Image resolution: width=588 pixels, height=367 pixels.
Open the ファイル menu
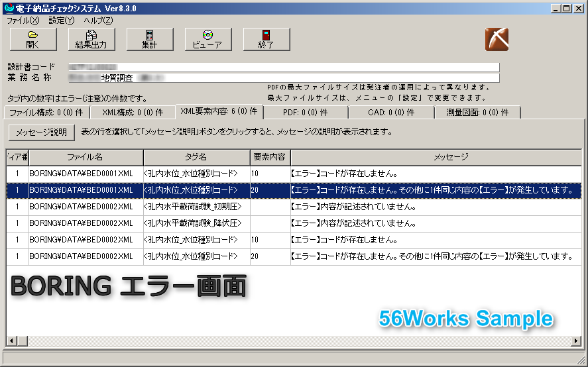point(23,21)
